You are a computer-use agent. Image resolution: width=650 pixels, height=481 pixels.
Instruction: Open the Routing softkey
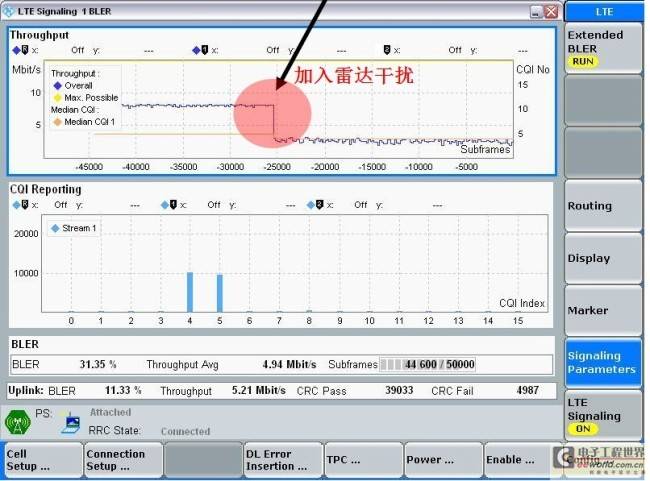tap(603, 206)
